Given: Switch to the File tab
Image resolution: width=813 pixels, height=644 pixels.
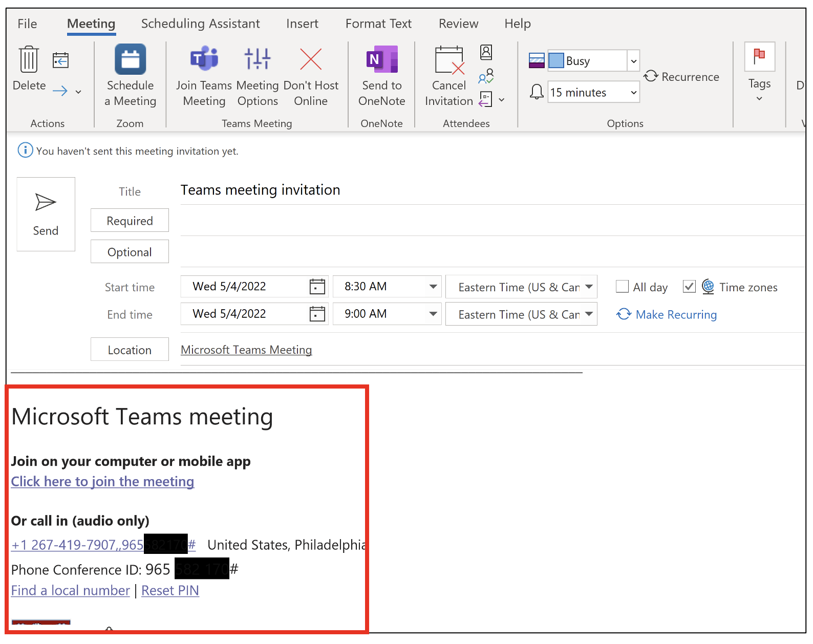Looking at the screenshot, I should pos(27,24).
